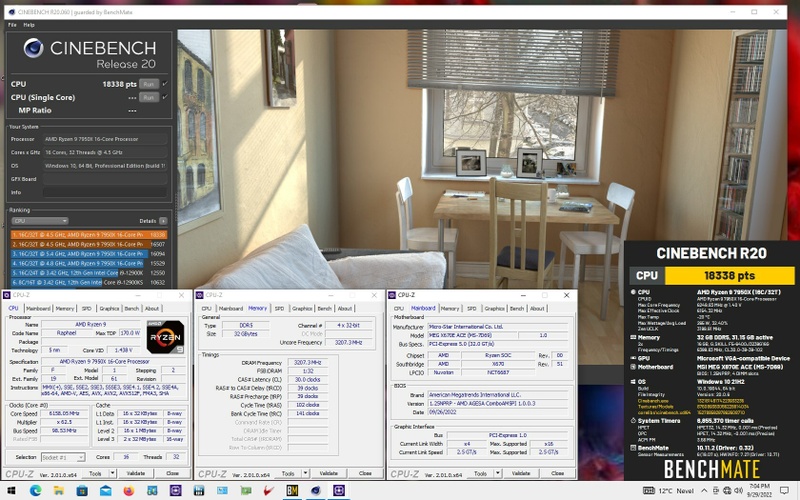Open Tools dropdown arrow in CPU-Z Mainboard-tab window
The width and height of the screenshot is (800, 500).
pos(497,473)
